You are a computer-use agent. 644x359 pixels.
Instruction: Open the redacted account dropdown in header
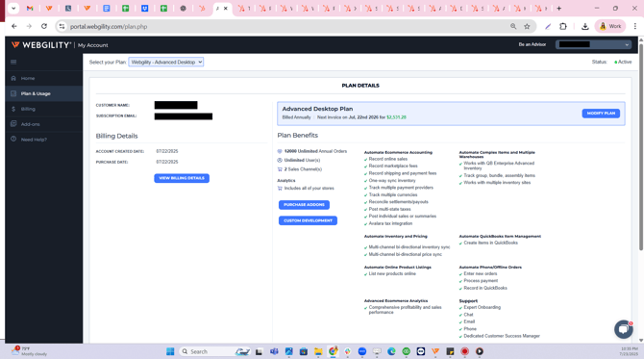click(593, 44)
